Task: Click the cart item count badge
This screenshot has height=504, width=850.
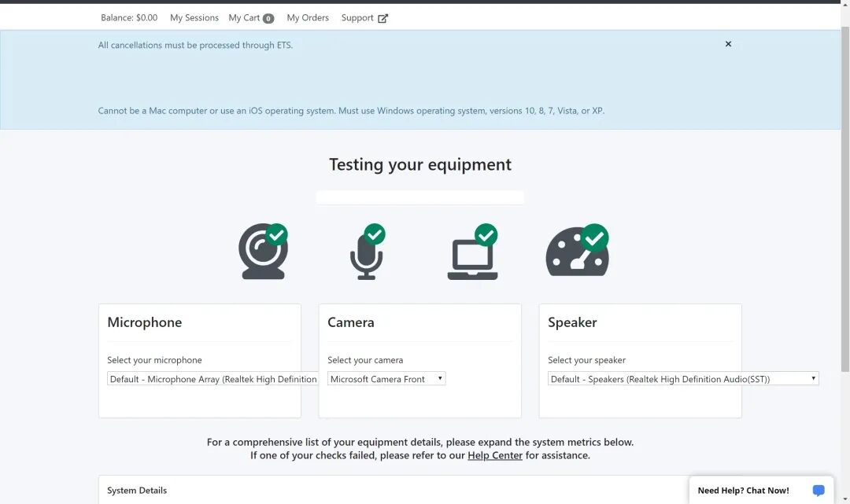Action: (268, 18)
